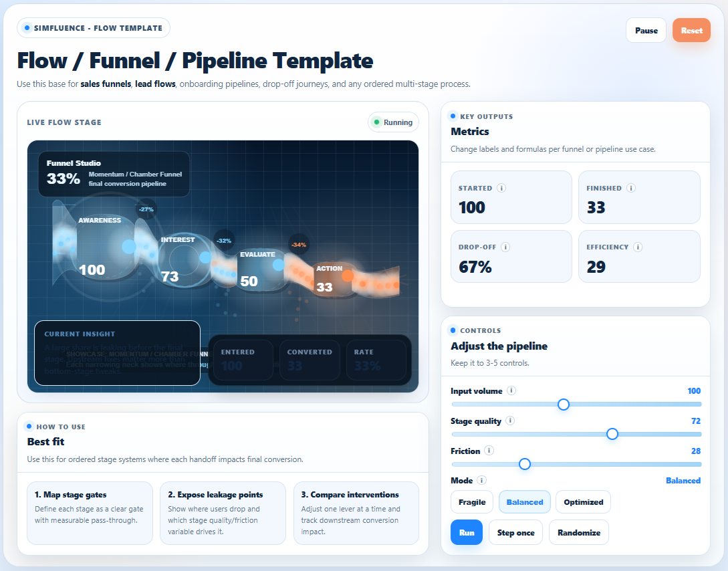The image size is (728, 571).
Task: Click the info icon next to Friction
Action: tap(489, 451)
